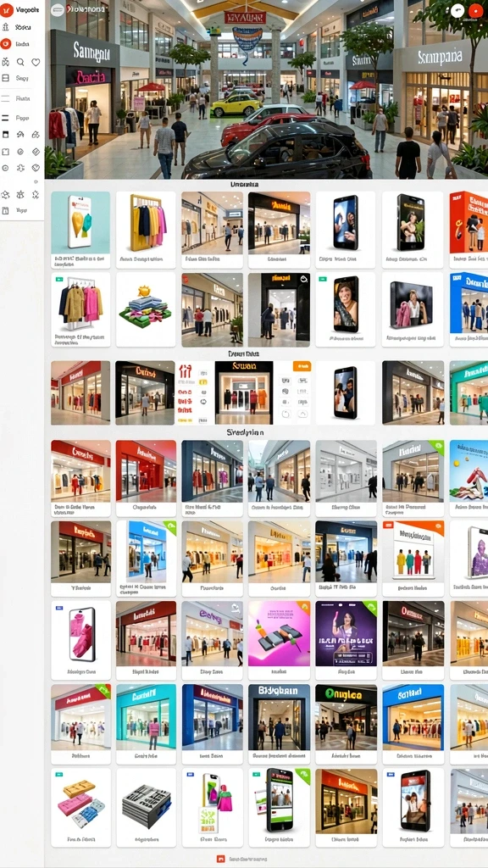Open the purple poster card with a woman
Image resolution: width=488 pixels, height=868 pixels.
click(346, 641)
